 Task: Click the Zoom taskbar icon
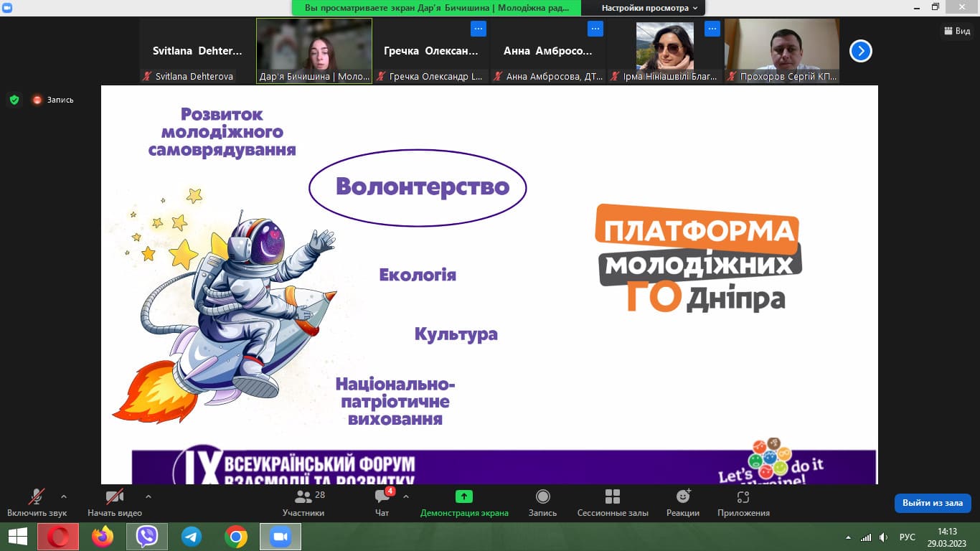281,537
